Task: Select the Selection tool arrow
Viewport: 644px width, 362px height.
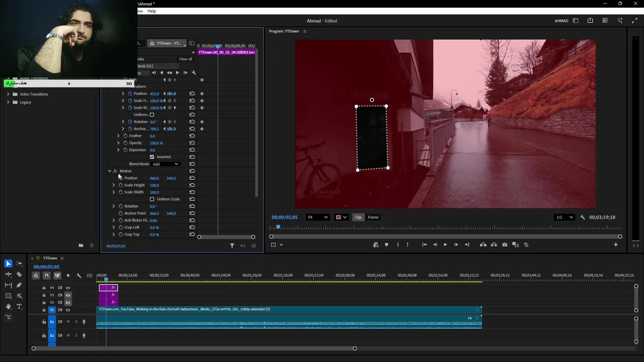Action: coord(8,263)
